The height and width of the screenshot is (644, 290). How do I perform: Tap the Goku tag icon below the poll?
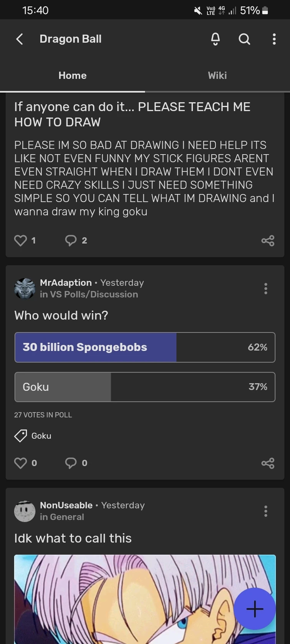(x=21, y=436)
